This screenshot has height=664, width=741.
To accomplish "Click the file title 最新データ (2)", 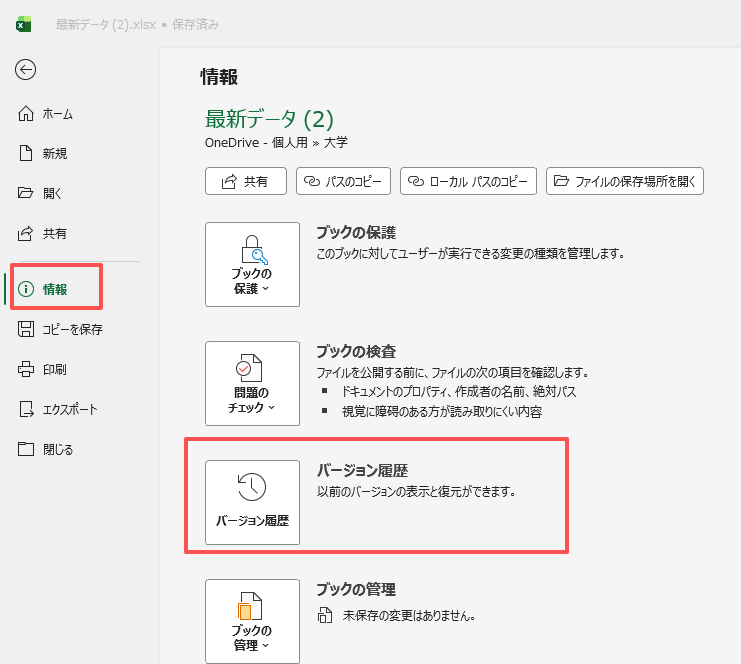I will pos(269,119).
